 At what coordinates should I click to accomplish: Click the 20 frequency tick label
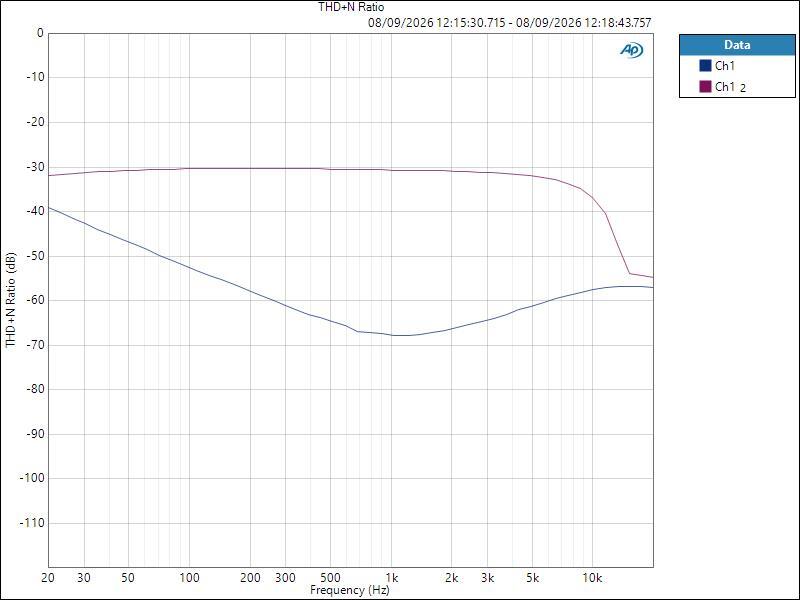click(48, 578)
